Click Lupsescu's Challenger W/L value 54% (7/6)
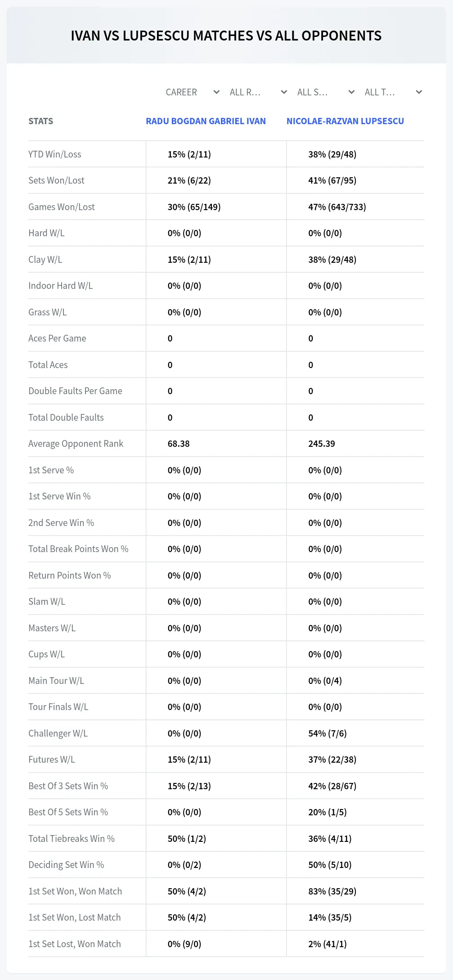The image size is (453, 980). (x=327, y=733)
